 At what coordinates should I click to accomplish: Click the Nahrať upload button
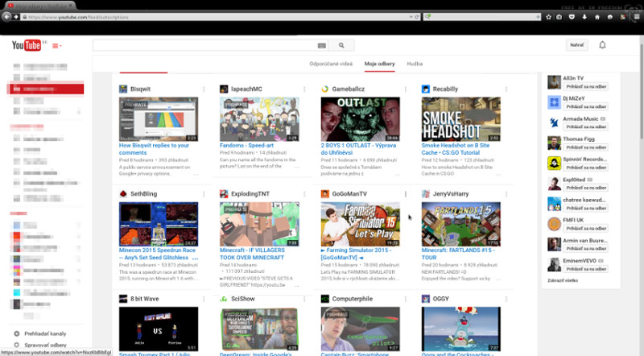click(x=576, y=45)
